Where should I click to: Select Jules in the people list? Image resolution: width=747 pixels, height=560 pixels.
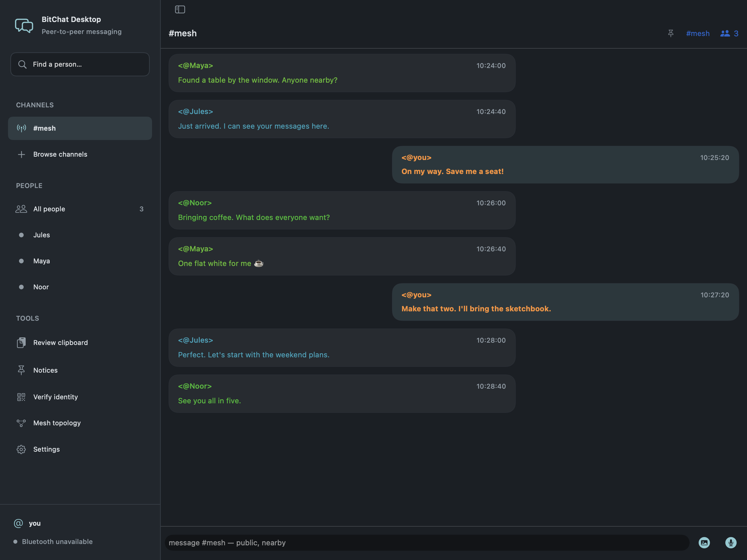[x=80, y=235]
